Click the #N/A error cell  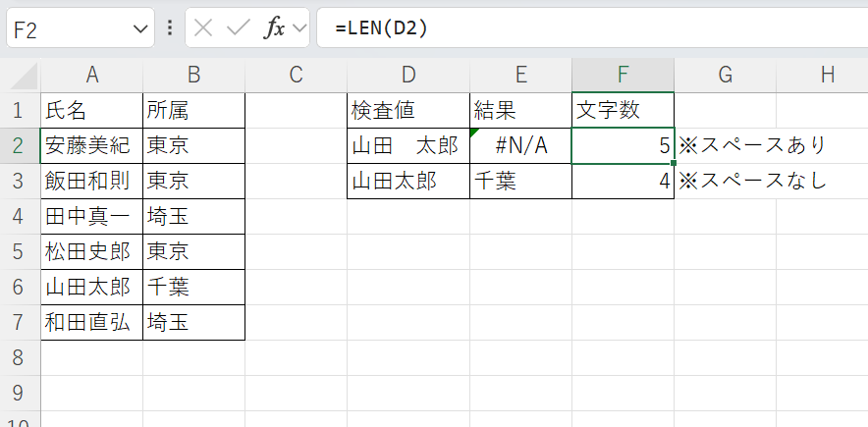click(x=521, y=146)
